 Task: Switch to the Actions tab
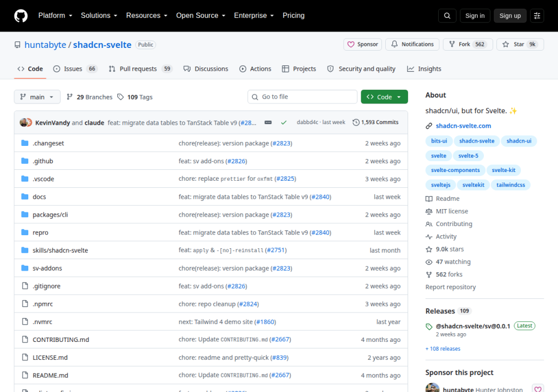tap(255, 69)
